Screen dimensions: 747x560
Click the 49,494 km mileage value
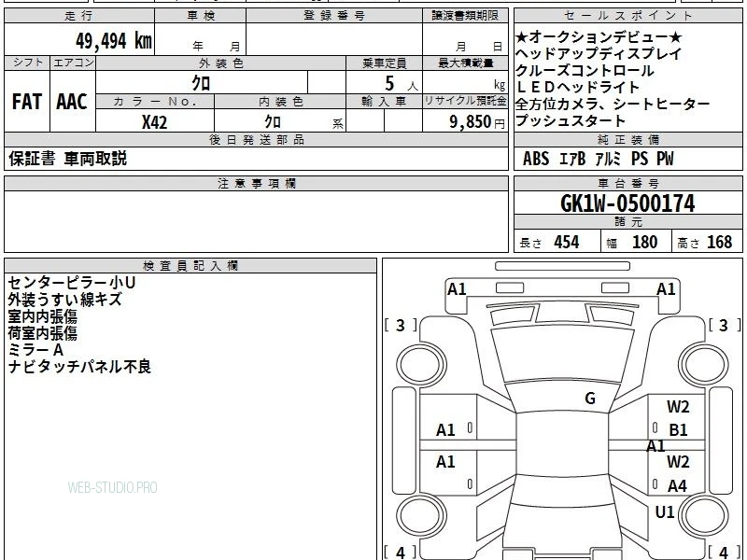click(x=113, y=40)
